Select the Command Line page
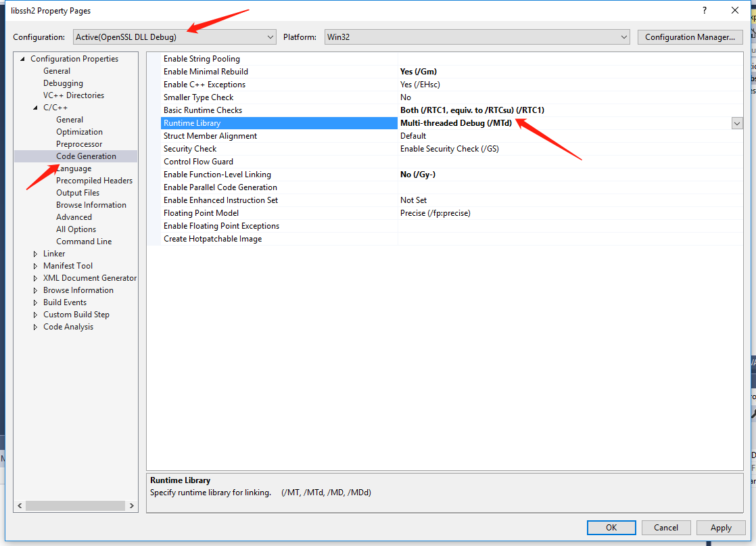 click(84, 241)
